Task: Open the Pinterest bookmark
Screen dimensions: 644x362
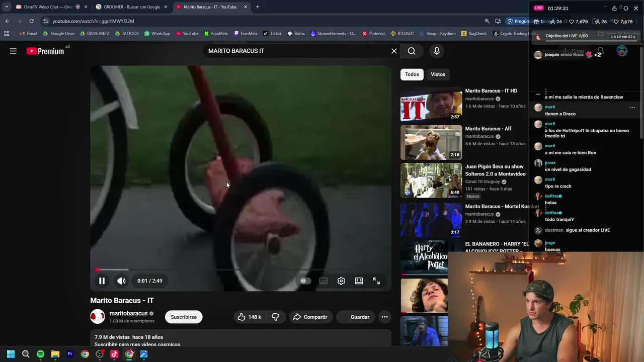Action: pyautogui.click(x=373, y=34)
